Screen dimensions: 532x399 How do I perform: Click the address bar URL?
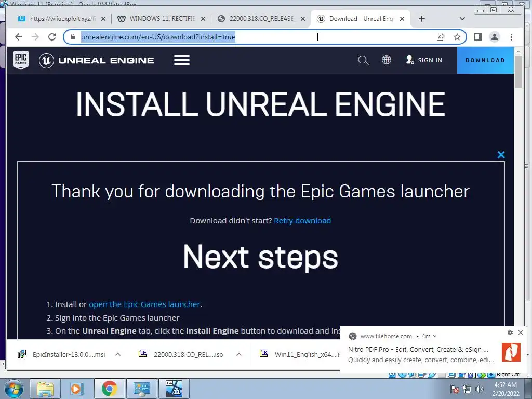tap(158, 37)
